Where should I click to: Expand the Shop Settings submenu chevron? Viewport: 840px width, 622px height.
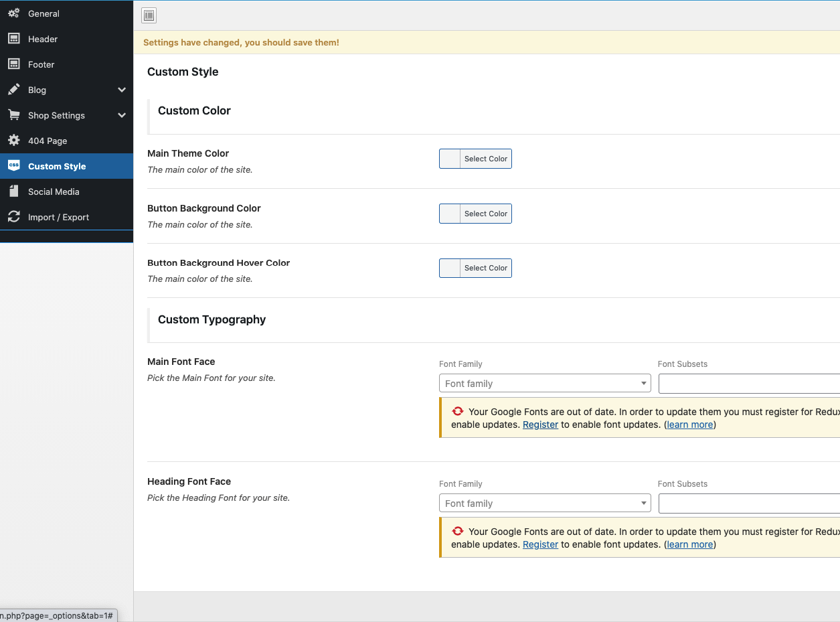click(122, 115)
